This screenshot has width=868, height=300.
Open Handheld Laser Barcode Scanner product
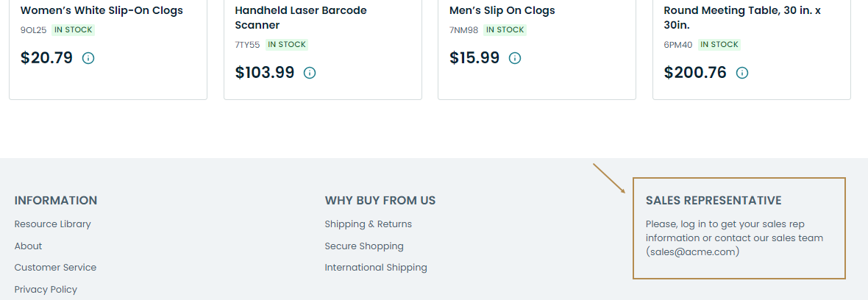pyautogui.click(x=300, y=18)
